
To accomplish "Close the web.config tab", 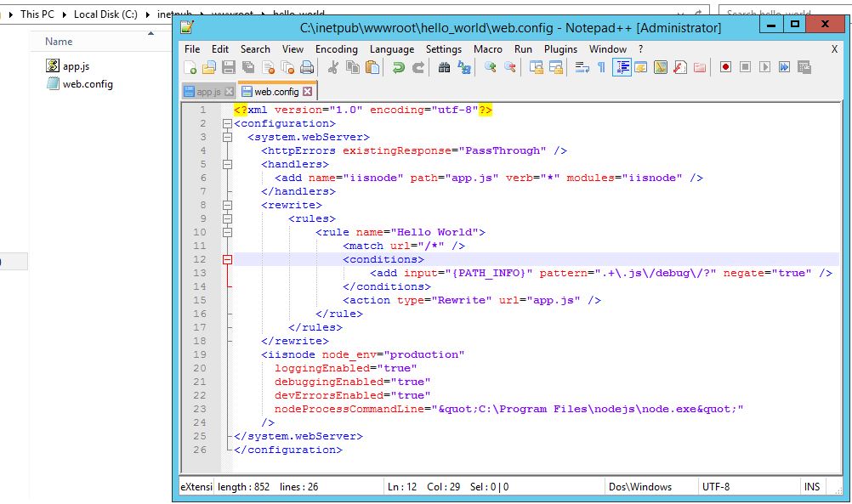I will coord(306,91).
